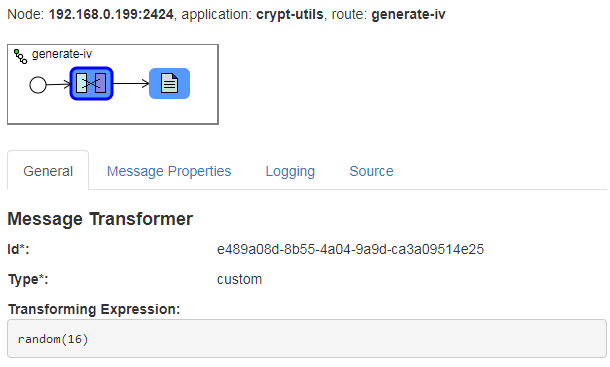Click the crypt-utils application name
The height and width of the screenshot is (367, 610).
pos(289,14)
